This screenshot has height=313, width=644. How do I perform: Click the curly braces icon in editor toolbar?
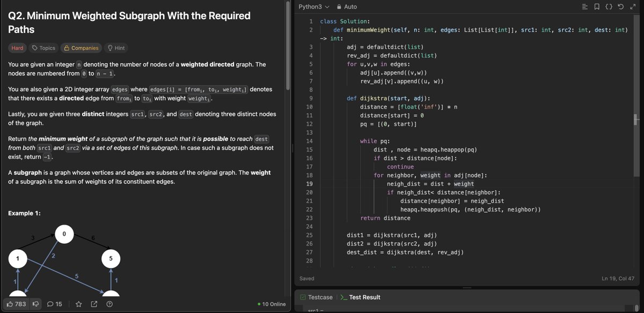tap(609, 6)
